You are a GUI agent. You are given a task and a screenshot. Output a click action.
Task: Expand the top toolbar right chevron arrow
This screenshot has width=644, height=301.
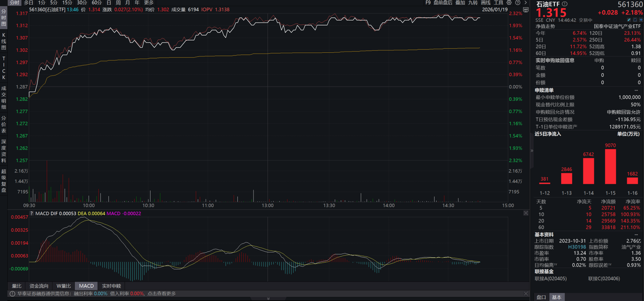526,3
